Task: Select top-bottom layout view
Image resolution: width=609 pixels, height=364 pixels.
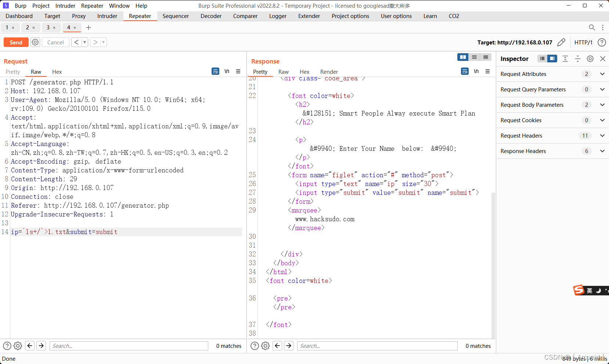Action: 474,57
